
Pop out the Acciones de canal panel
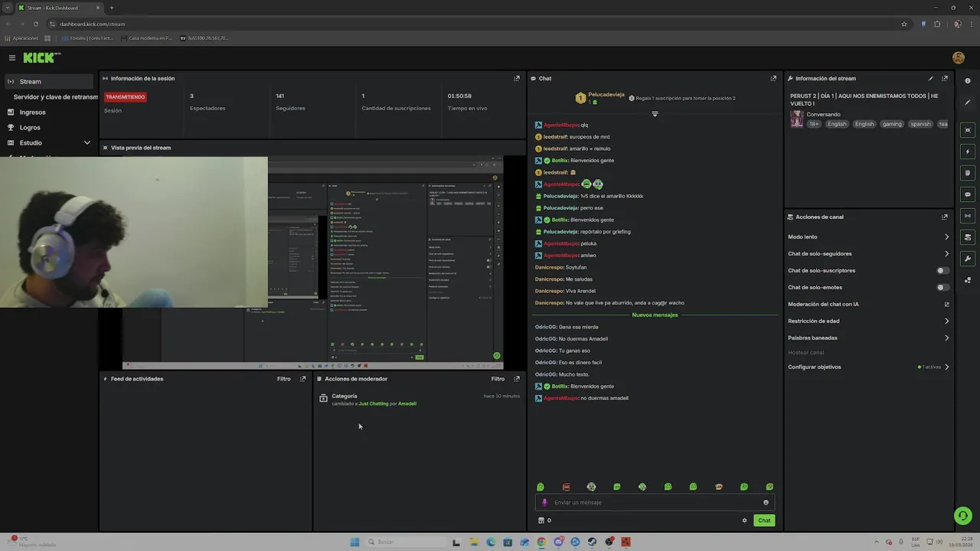click(945, 217)
